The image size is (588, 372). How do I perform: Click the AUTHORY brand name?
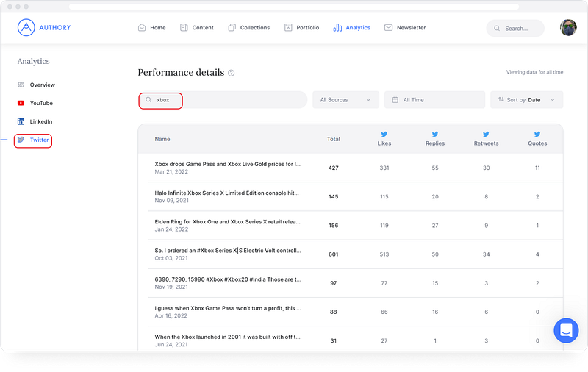coord(54,27)
